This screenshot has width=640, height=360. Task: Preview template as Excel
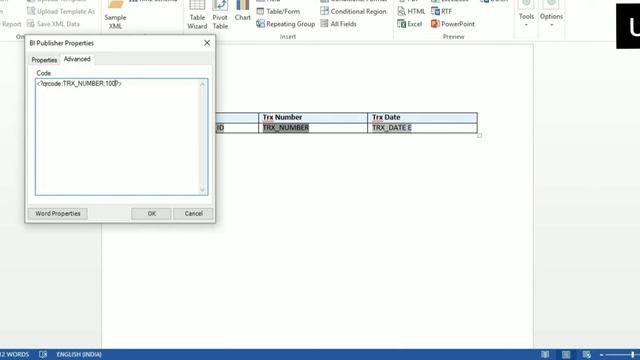pyautogui.click(x=410, y=24)
